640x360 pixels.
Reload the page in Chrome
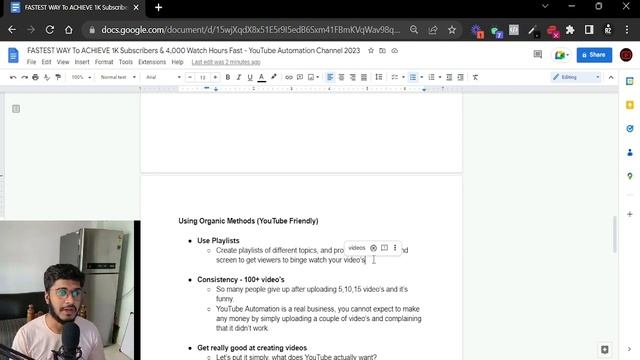50,30
